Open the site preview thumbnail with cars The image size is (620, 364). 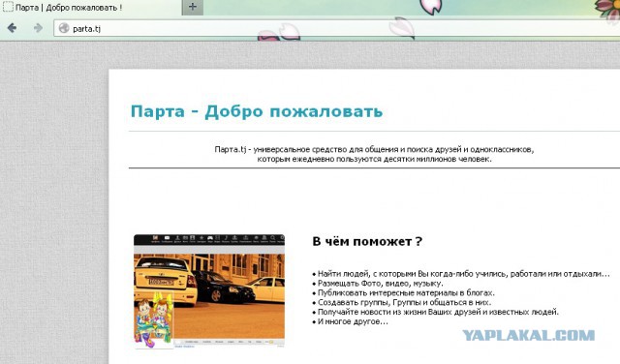(x=209, y=290)
